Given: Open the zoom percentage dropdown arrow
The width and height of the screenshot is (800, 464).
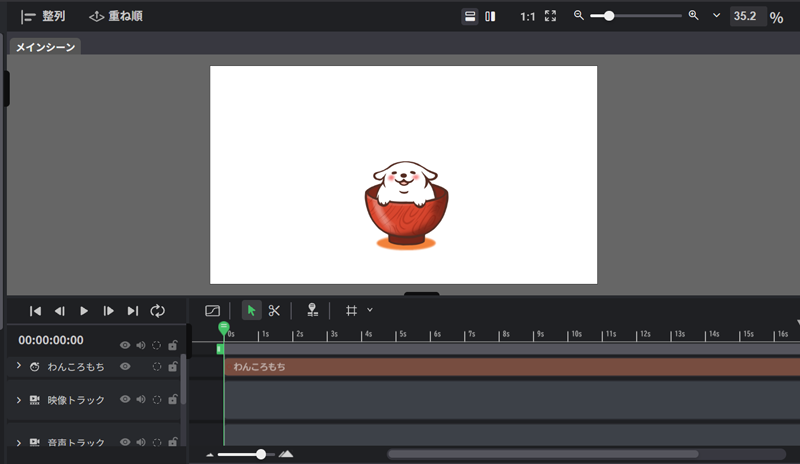Looking at the screenshot, I should tap(716, 16).
